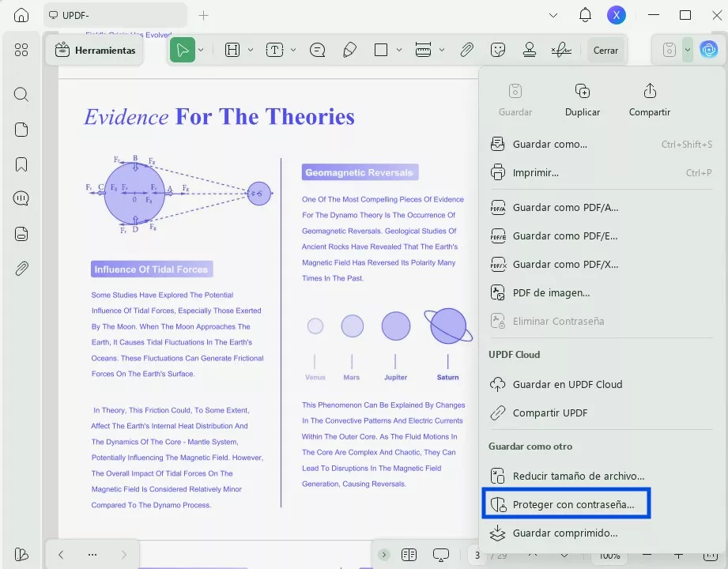Choose Compartir UPDF option

602,413
